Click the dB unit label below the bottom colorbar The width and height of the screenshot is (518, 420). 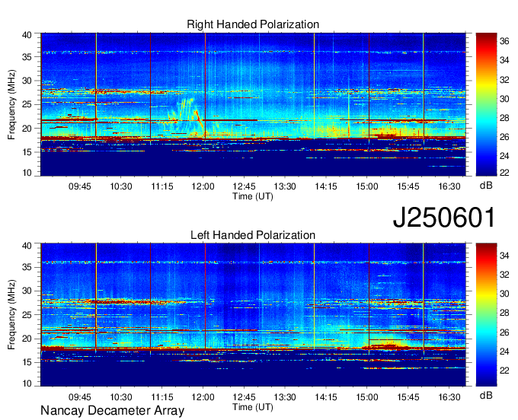point(486,395)
